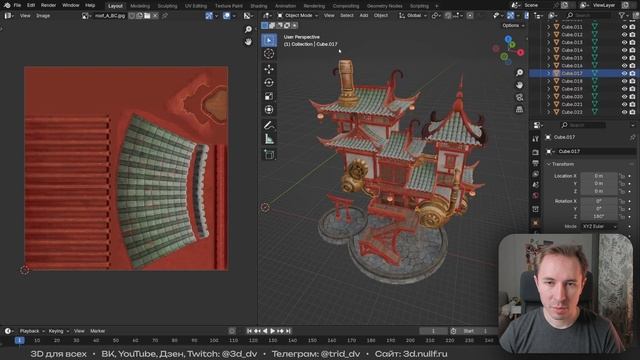Click the Blender logo icon in menu bar
The image size is (640, 360).
(x=7, y=5)
